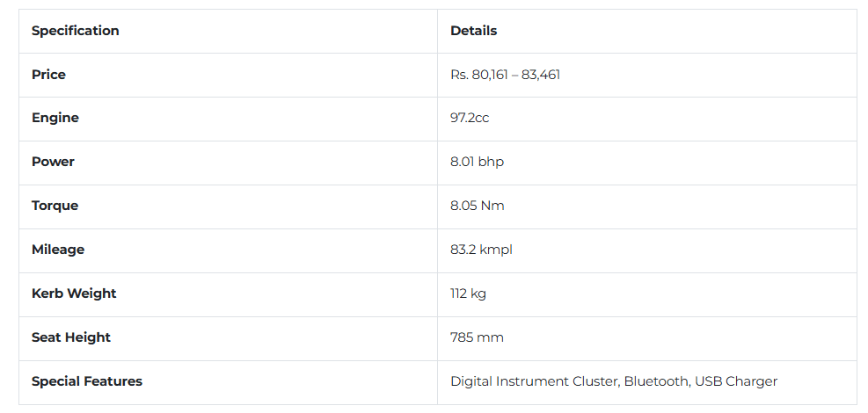Image resolution: width=868 pixels, height=413 pixels.
Task: Select the Power row label
Action: 53,162
